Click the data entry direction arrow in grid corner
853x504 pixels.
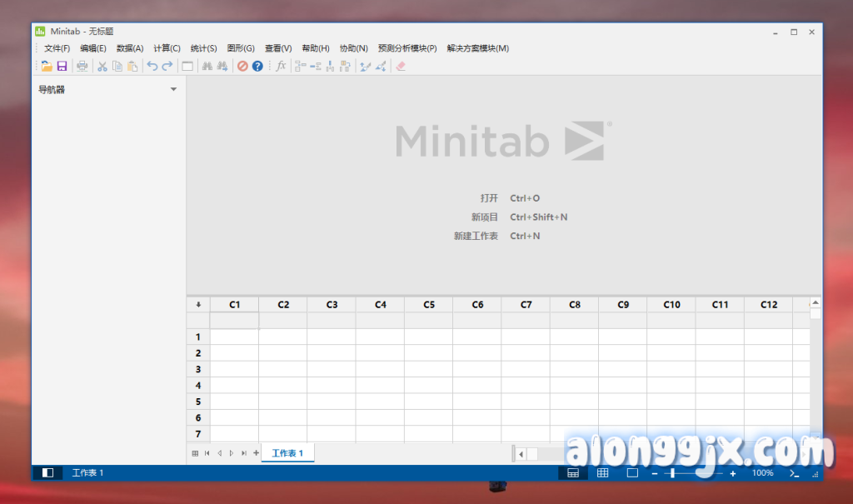click(x=198, y=305)
